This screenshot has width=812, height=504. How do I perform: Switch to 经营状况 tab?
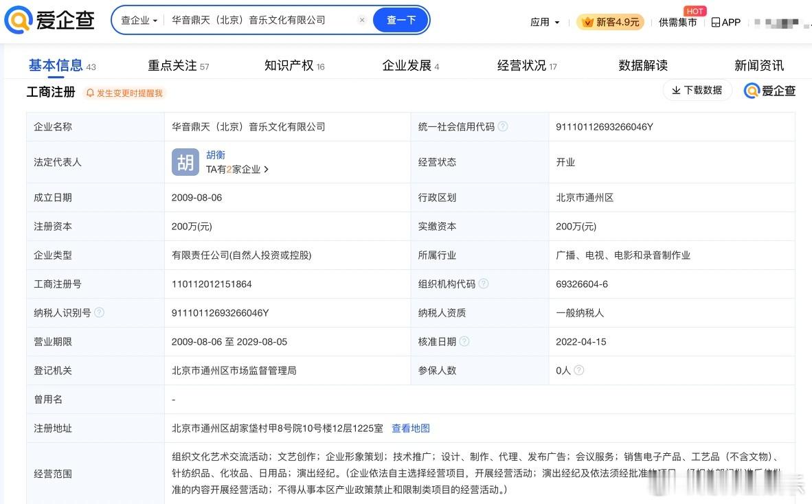527,65
